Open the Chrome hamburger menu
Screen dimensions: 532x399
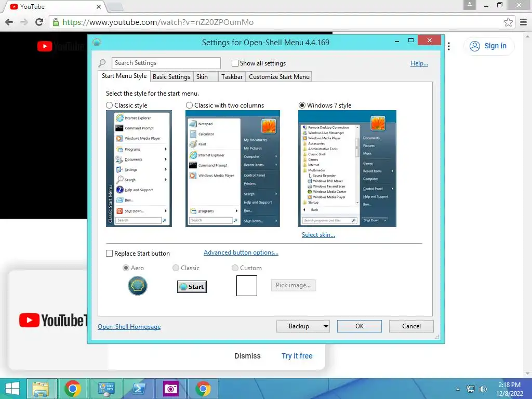(x=524, y=22)
